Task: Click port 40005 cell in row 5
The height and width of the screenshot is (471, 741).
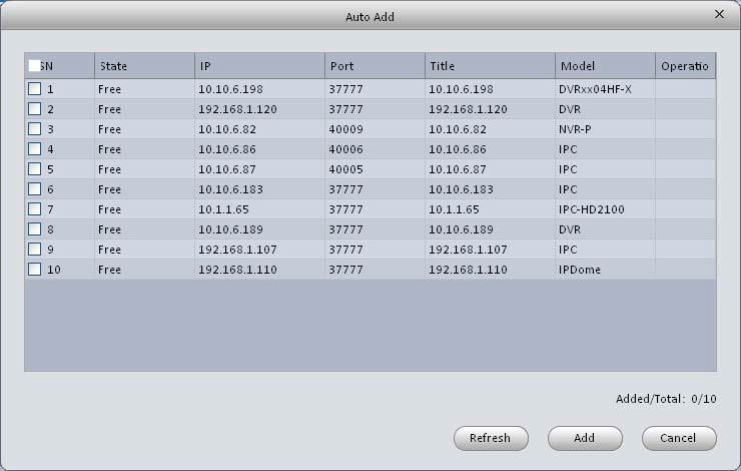Action: [346, 169]
